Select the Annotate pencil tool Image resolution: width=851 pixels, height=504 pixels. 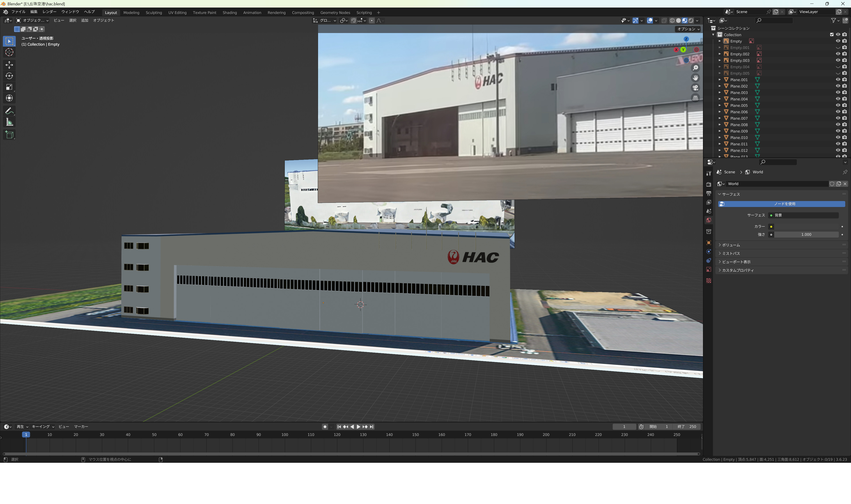tap(9, 111)
